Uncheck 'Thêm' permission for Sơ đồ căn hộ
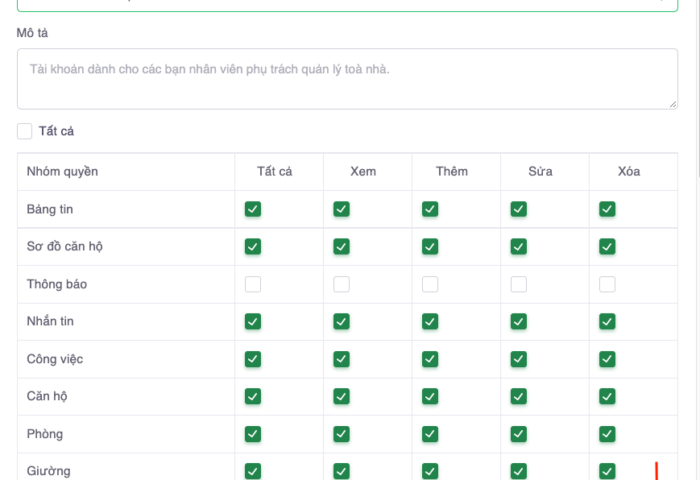This screenshot has height=480, width=700. (430, 246)
